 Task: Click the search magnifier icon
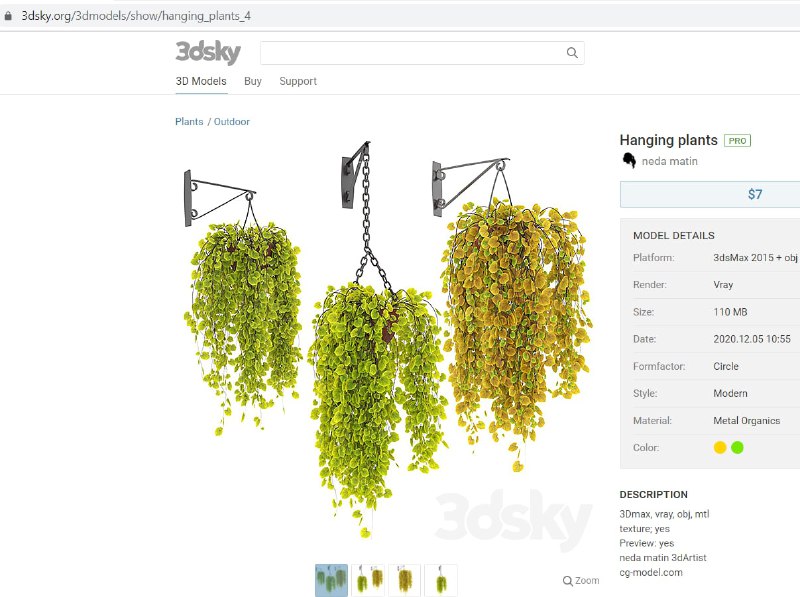coord(572,53)
